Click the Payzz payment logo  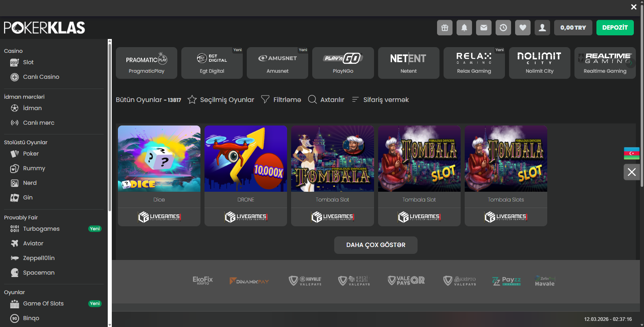507,281
